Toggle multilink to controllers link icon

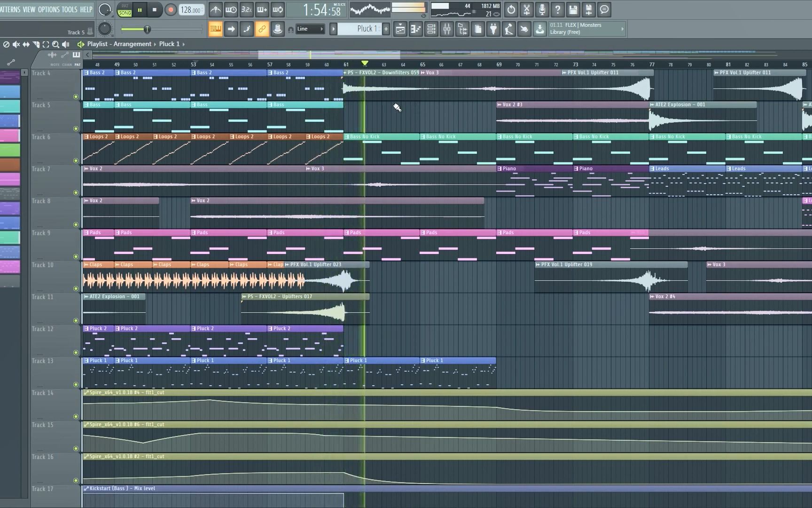[x=262, y=29]
